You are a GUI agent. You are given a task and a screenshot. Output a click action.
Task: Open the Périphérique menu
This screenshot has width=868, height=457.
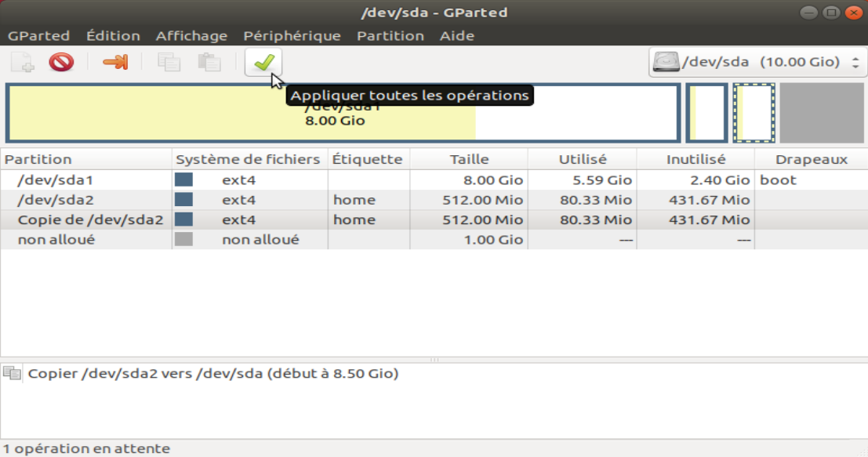[292, 35]
